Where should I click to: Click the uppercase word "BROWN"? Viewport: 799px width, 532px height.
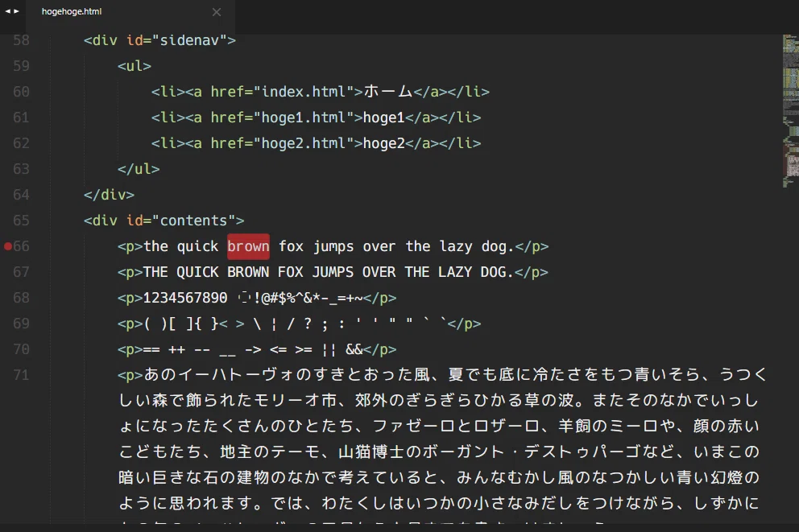click(248, 272)
